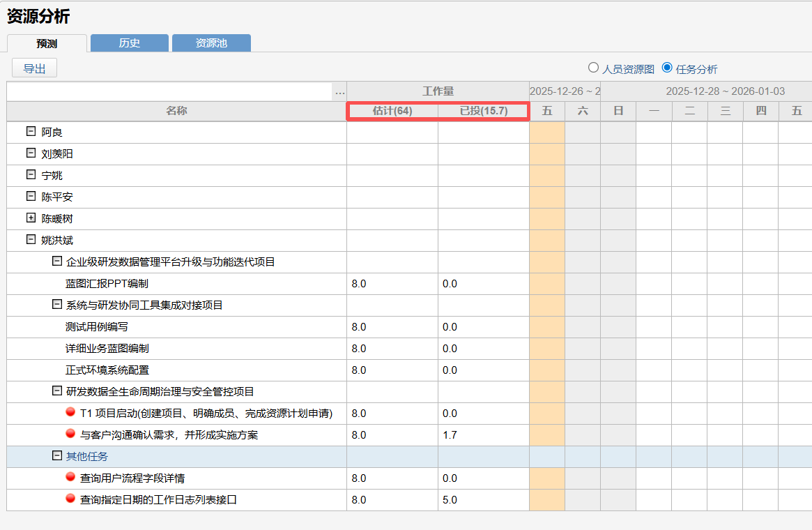The image size is (812, 530).
Task: Click red status dot beside 查询用户流程字段详情
Action: tap(70, 477)
